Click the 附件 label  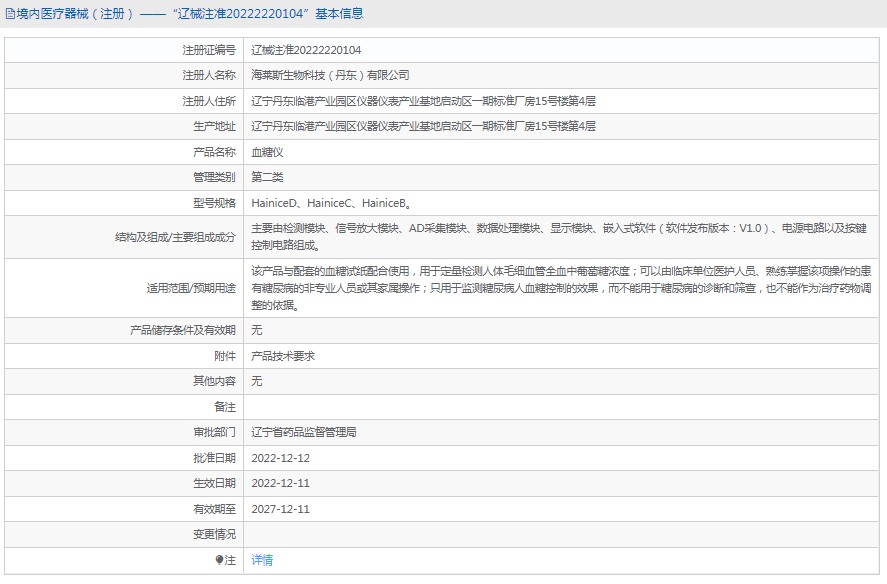coord(225,356)
